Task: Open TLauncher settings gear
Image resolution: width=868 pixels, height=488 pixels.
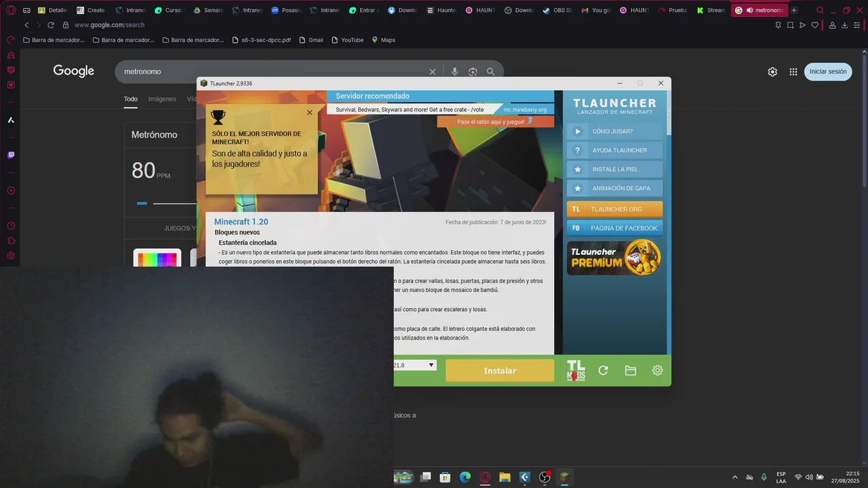Action: click(x=657, y=370)
